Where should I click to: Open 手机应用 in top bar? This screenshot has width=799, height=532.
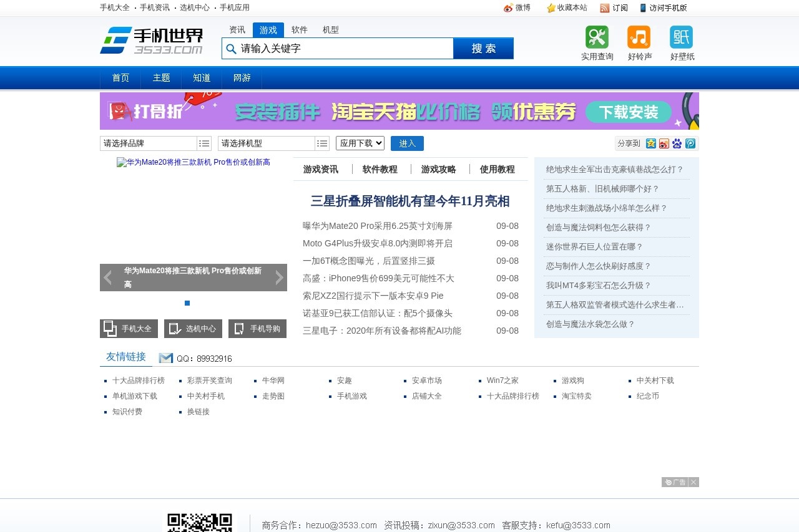235,7
